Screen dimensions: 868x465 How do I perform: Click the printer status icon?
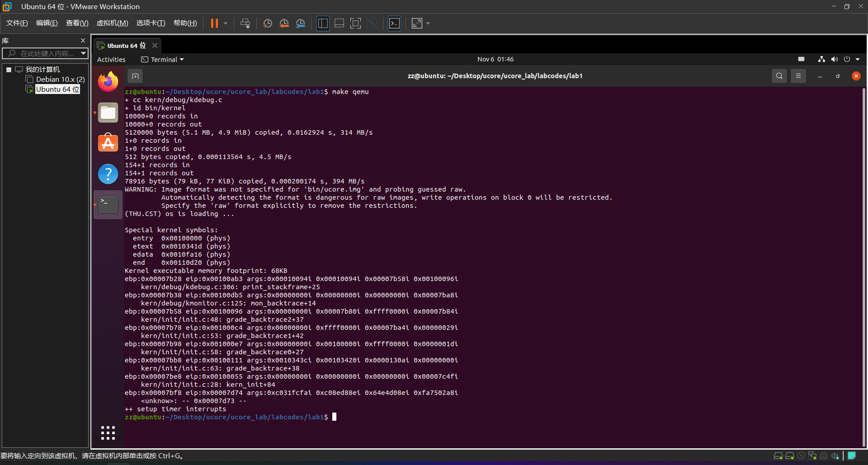(824, 456)
